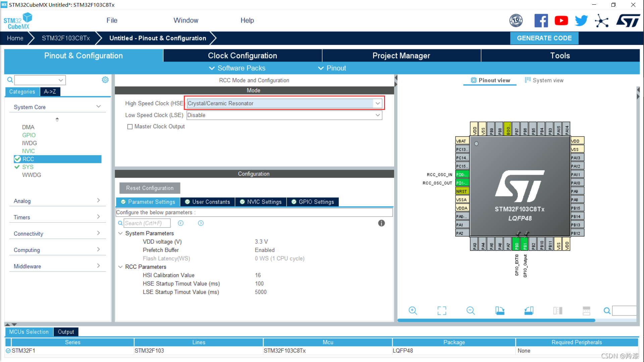This screenshot has height=362, width=644.
Task: Toggle the Master Clock Output checkbox
Action: coord(130,126)
